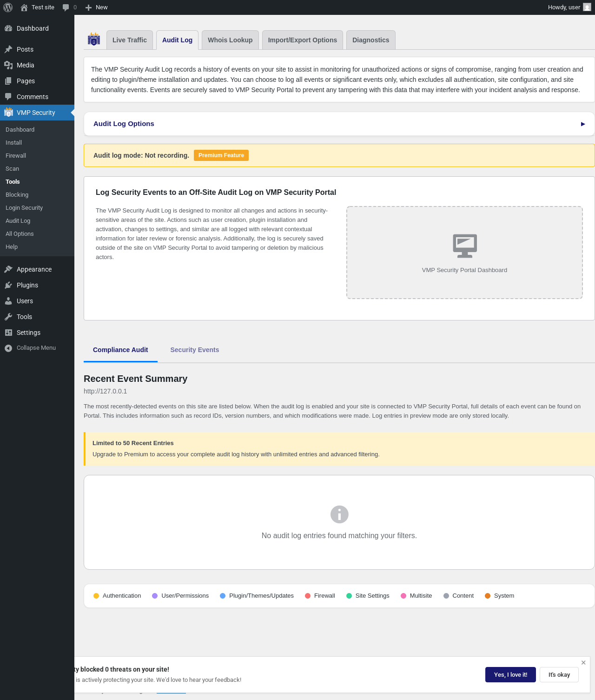Open the user avatar in admin bar
595x700 pixels.
pos(587,7)
